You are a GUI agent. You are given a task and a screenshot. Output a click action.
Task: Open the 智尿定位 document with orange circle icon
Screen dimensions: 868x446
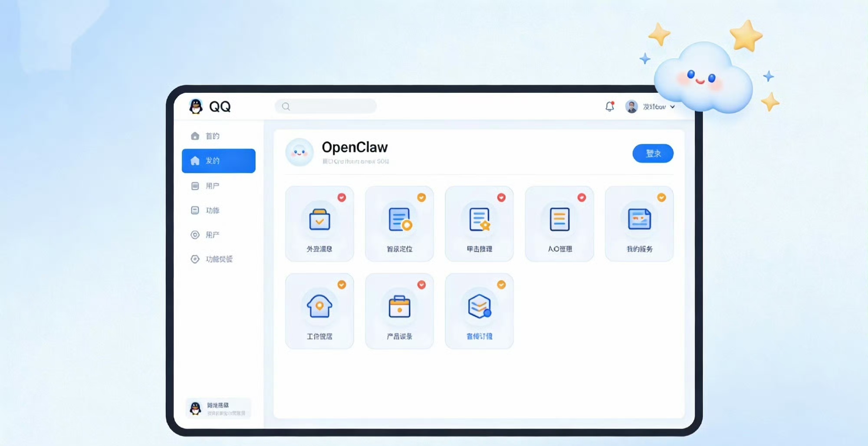(x=399, y=219)
